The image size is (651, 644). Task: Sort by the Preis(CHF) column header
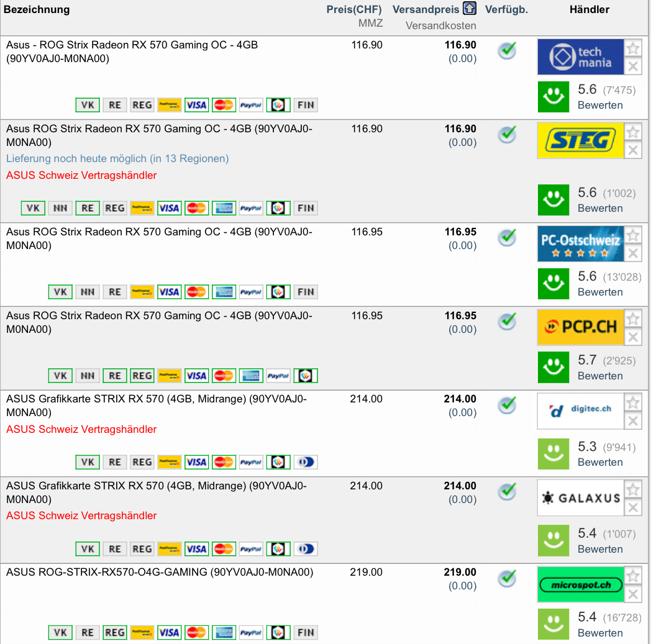pos(354,9)
